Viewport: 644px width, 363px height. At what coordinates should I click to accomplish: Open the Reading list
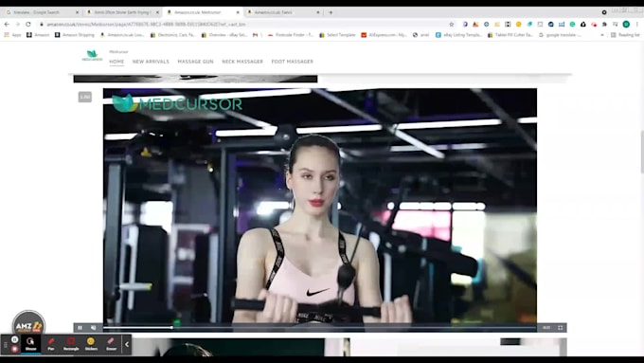[625, 35]
